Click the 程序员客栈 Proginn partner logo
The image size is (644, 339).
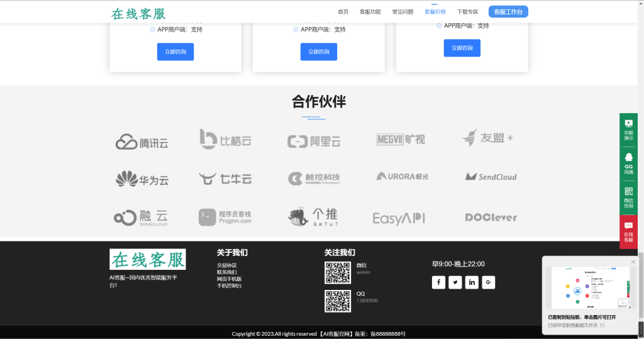click(x=225, y=218)
